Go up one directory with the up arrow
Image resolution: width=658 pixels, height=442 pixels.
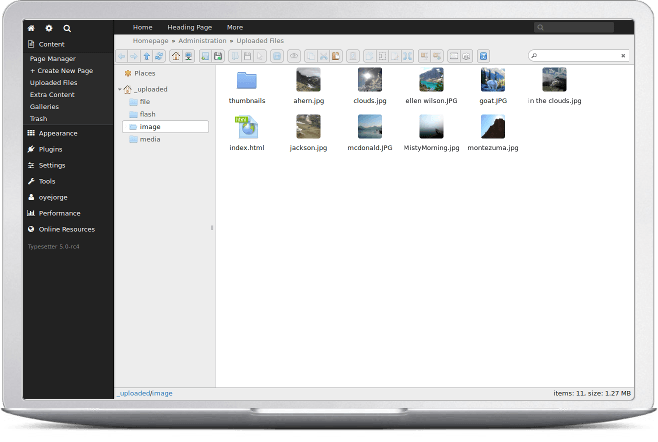point(147,56)
